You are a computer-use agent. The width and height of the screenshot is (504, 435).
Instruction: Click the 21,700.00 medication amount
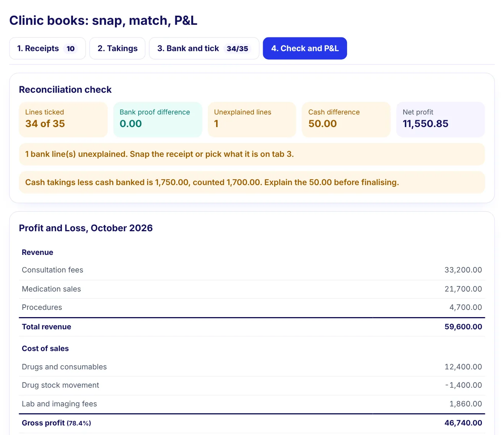coord(463,289)
